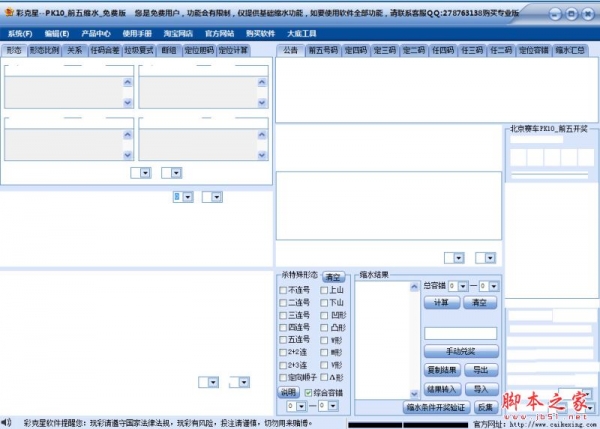This screenshot has height=429, width=600.
Task: Open the 系统(F) menu
Action: [20, 34]
